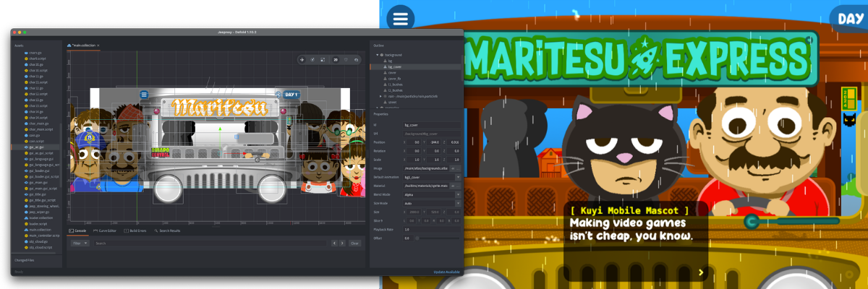Viewport: 868px width, 289px height.
Task: Select the Rotate tool in scene toolbar
Action: pos(312,59)
